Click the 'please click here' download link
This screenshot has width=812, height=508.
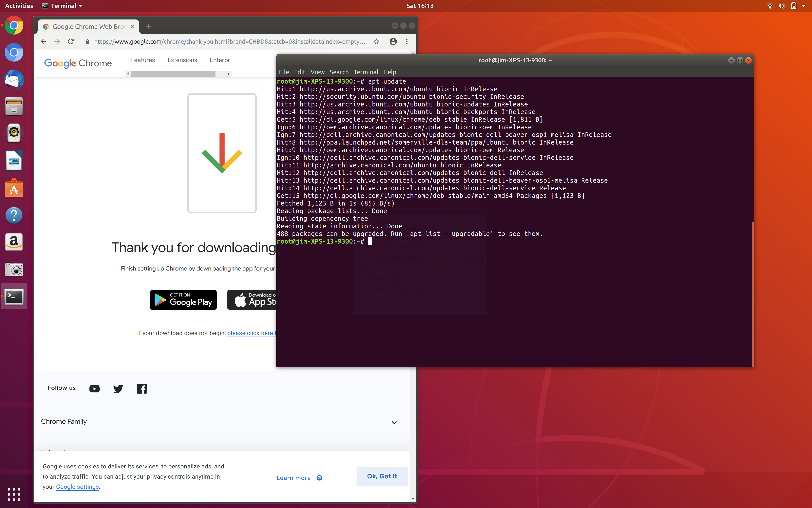click(252, 333)
